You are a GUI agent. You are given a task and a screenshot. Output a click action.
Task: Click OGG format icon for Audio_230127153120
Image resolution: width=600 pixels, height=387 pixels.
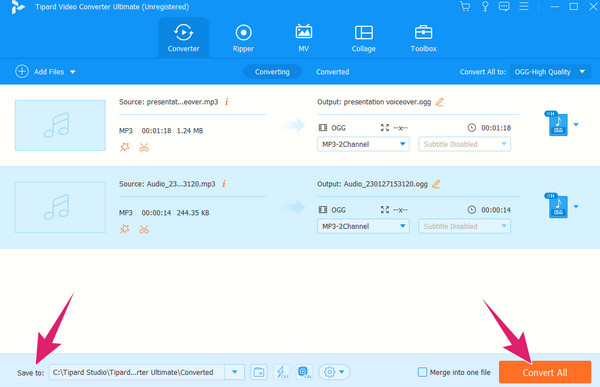[557, 206]
